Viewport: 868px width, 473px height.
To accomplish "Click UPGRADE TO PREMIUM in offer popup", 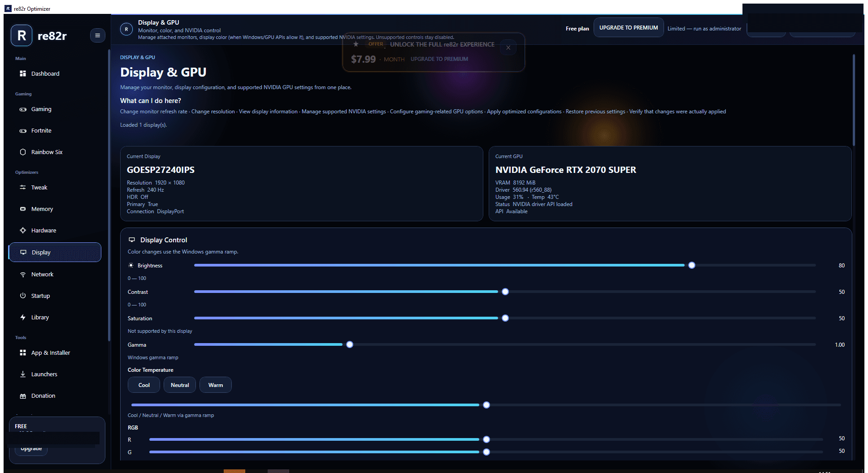I will pos(439,59).
